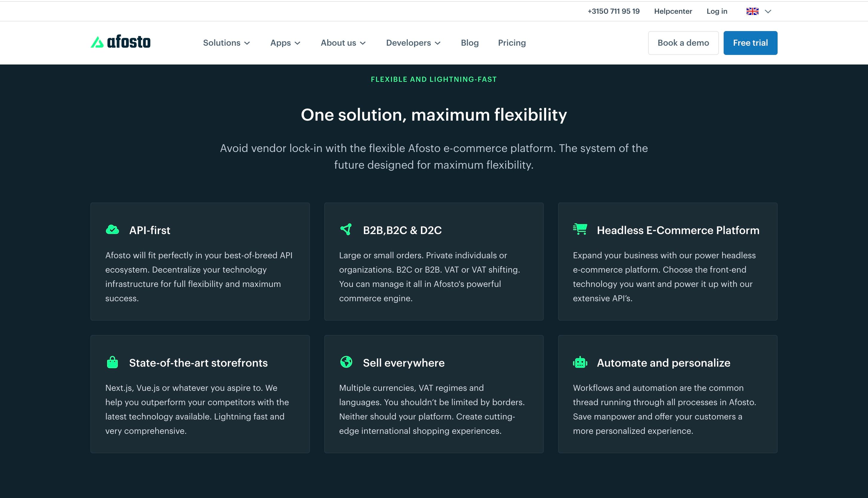Screen dimensions: 868x498
Task: Start the Free trial
Action: click(x=750, y=43)
